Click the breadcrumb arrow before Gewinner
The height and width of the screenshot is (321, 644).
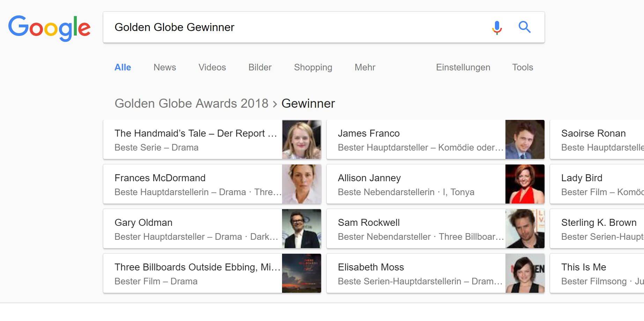275,104
